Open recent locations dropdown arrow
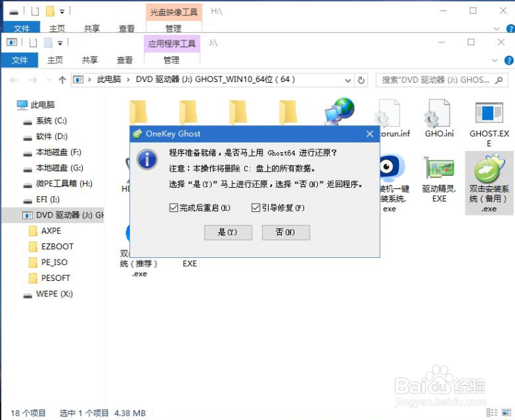 tap(49, 80)
